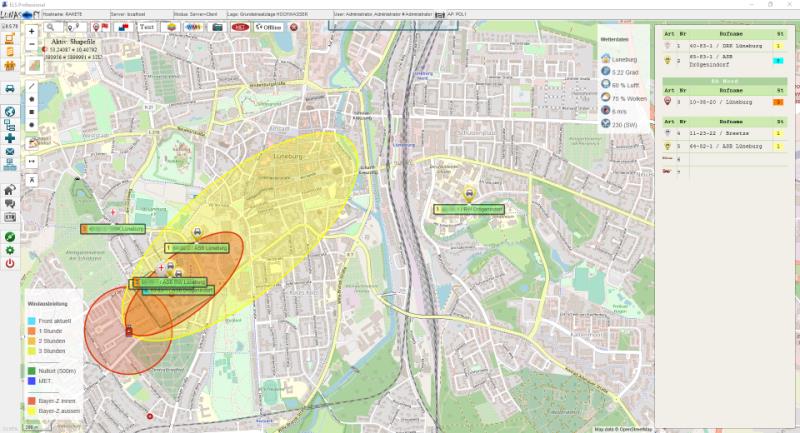Open the map search magnifier tool
This screenshot has width=800, height=433.
tap(50, 27)
